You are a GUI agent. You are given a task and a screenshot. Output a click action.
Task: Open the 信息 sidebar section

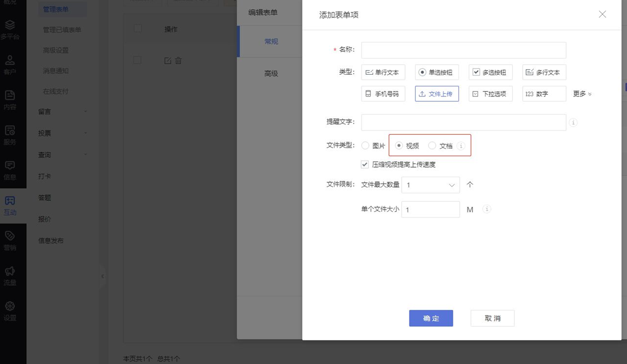(x=10, y=171)
